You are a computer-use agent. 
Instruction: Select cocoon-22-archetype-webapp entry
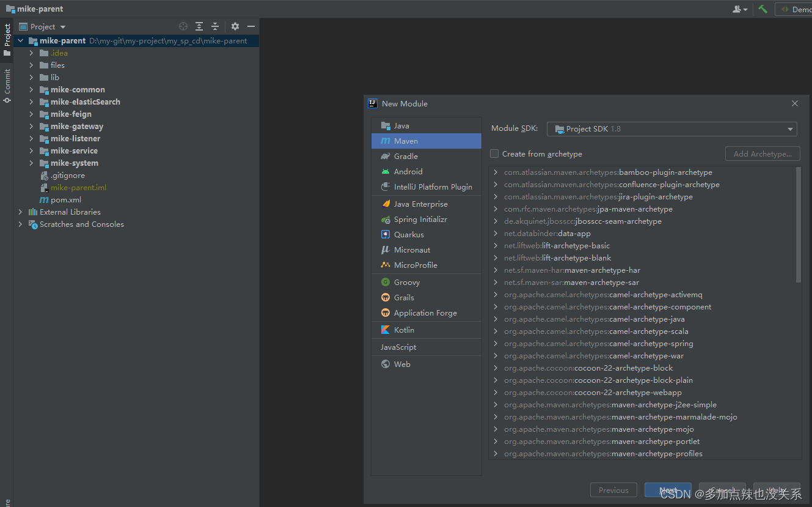coord(593,392)
